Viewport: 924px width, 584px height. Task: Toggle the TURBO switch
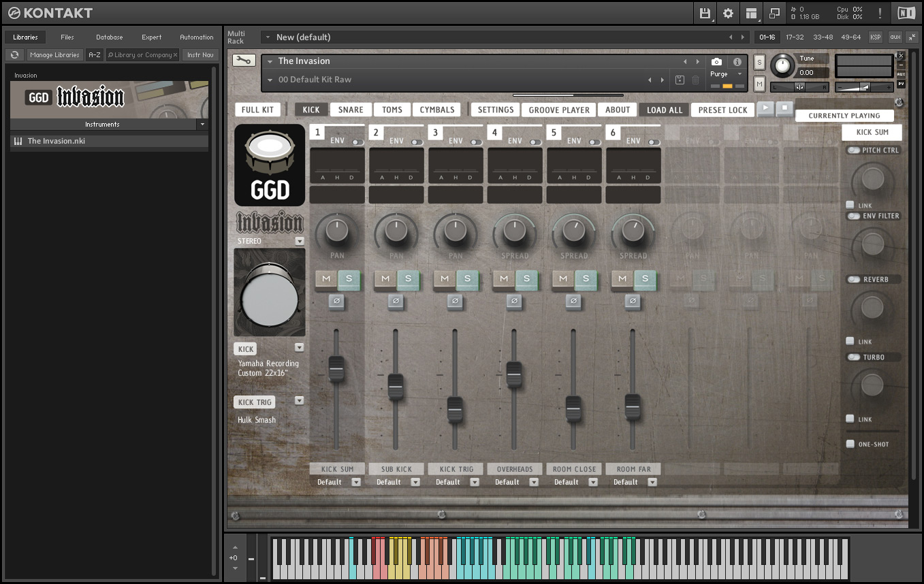tap(853, 357)
